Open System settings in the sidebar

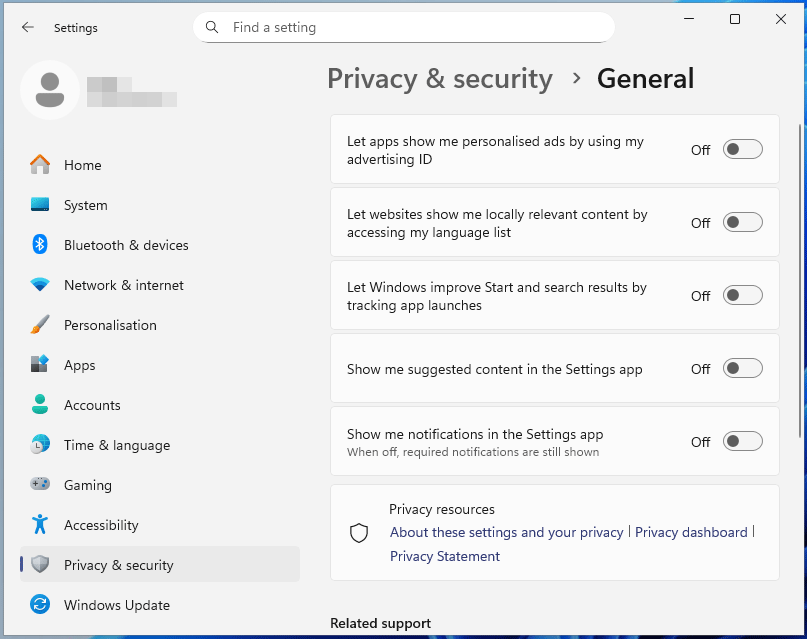pyautogui.click(x=85, y=205)
